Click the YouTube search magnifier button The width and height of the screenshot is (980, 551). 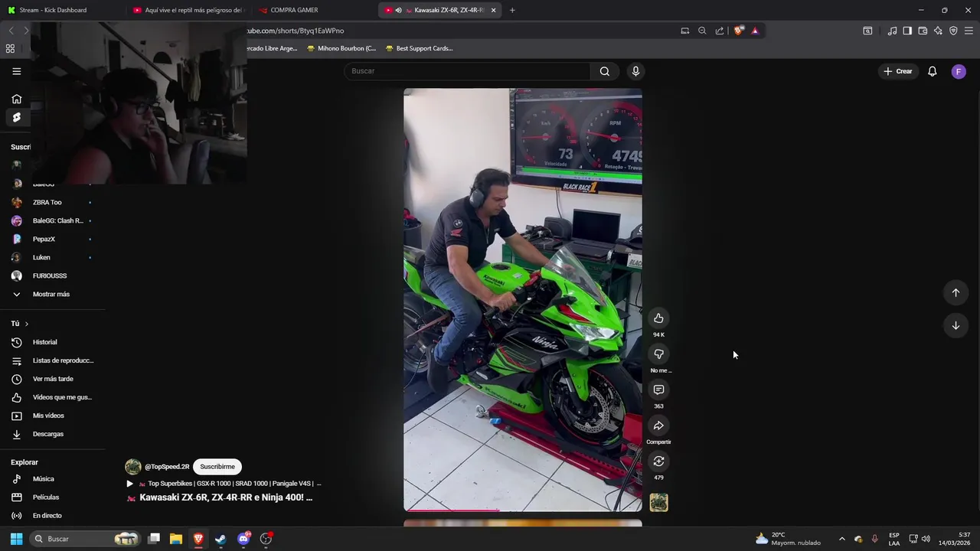click(605, 71)
